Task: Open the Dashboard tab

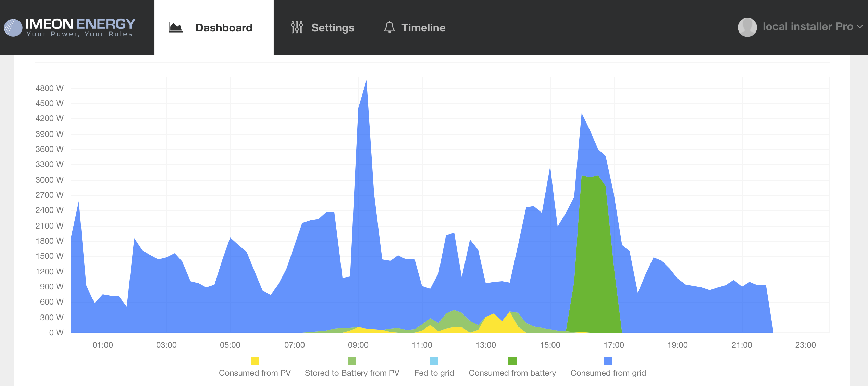Action: (223, 28)
